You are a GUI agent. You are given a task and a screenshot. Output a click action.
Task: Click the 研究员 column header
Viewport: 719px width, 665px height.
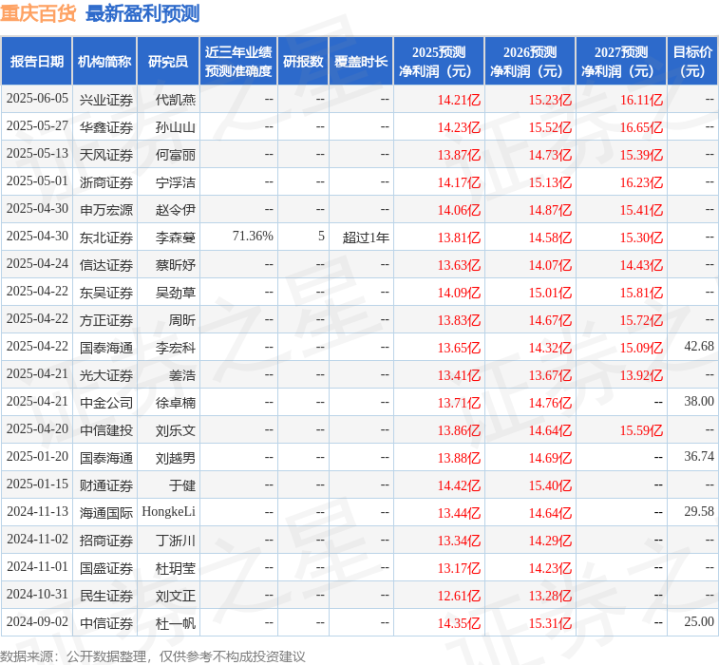point(168,61)
